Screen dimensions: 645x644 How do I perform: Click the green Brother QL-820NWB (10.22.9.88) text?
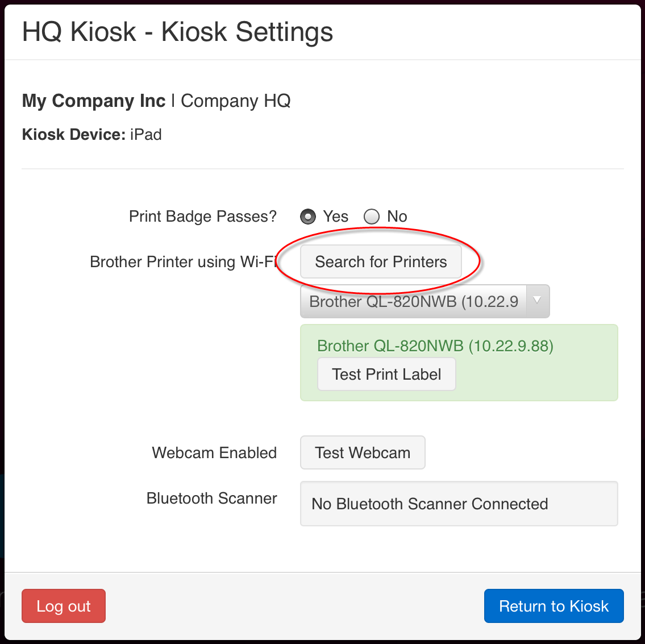435,346
